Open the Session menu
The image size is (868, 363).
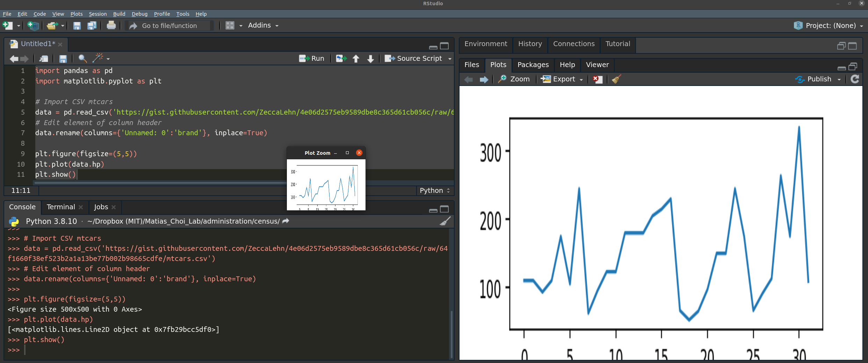[x=97, y=14]
